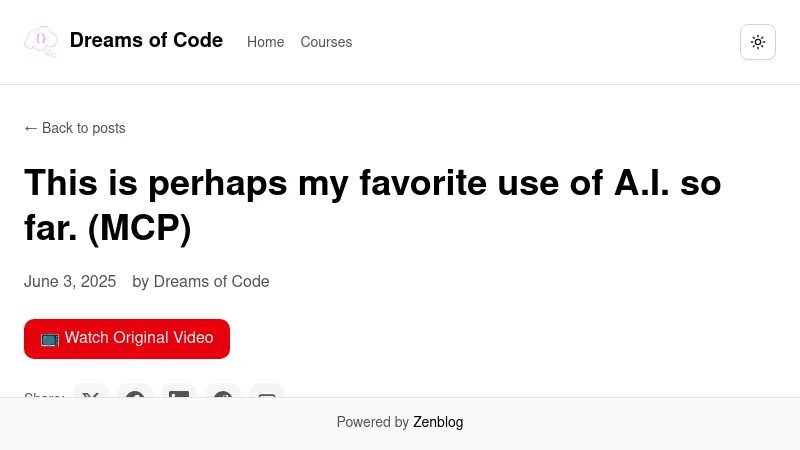This screenshot has height=450, width=800.
Task: Click the Dreams of Code site title
Action: point(146,41)
